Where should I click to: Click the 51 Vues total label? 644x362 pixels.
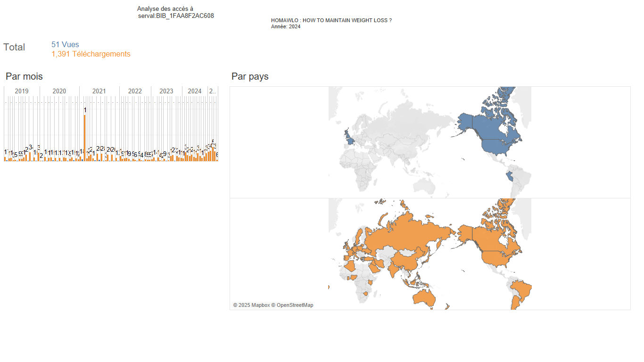click(65, 45)
